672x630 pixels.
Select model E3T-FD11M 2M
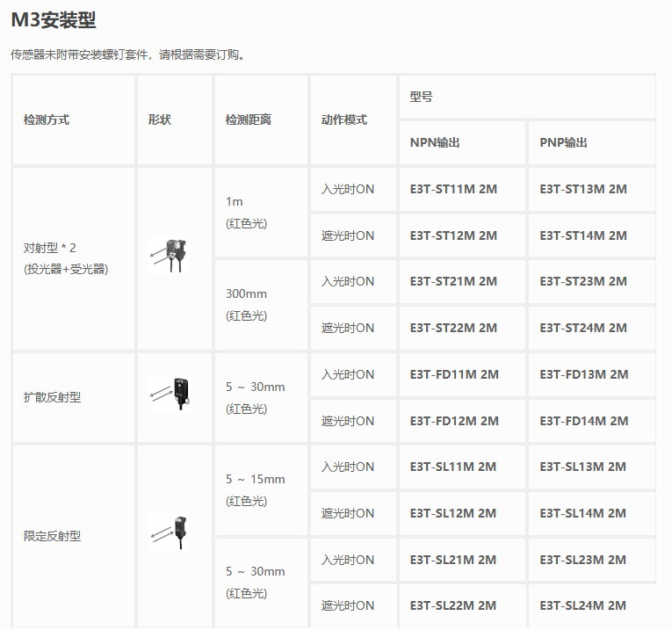tap(454, 374)
